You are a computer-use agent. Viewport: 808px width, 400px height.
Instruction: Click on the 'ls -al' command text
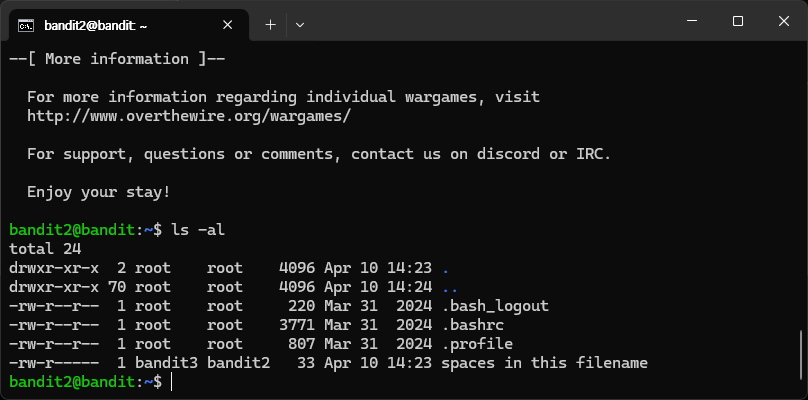(x=198, y=230)
